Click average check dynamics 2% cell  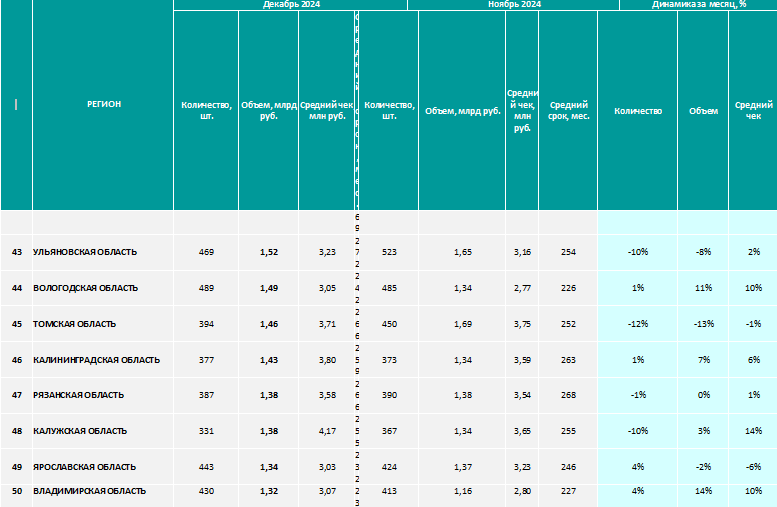pyautogui.click(x=753, y=252)
